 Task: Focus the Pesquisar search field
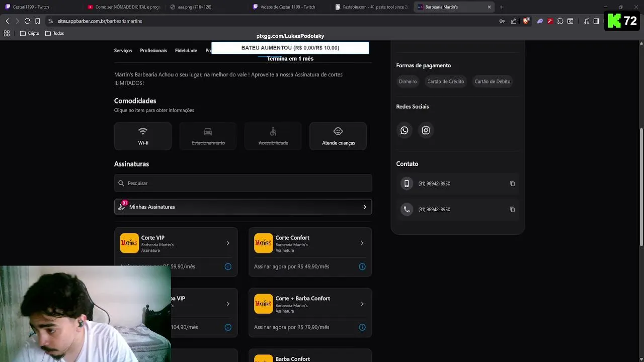[x=243, y=183]
